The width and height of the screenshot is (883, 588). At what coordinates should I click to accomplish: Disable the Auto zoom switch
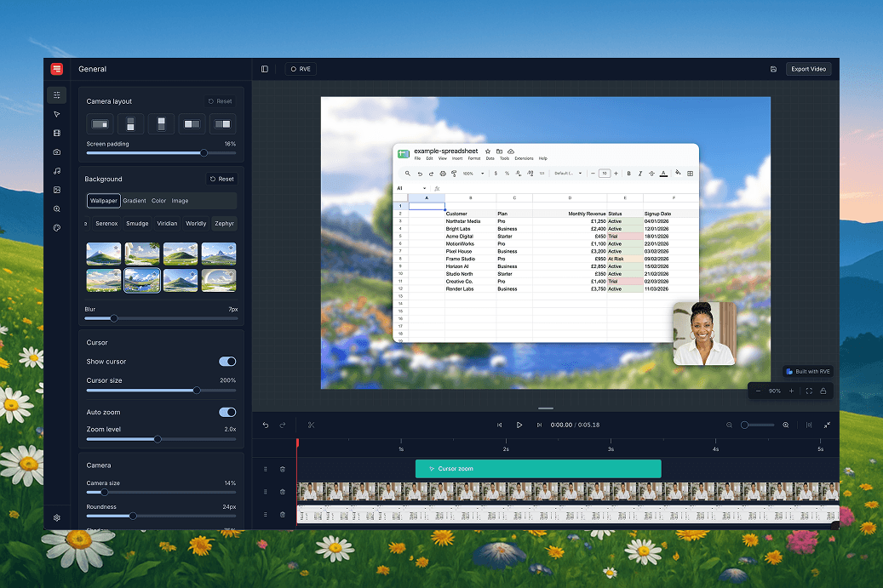tap(227, 413)
